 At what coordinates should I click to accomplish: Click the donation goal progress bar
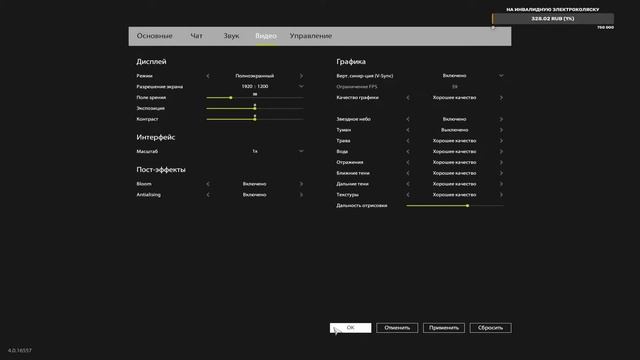tap(553, 19)
